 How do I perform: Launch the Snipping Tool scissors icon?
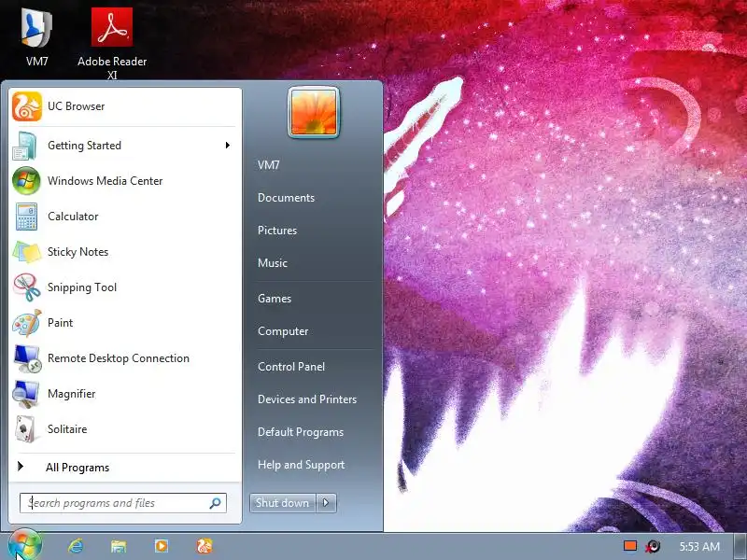(27, 287)
